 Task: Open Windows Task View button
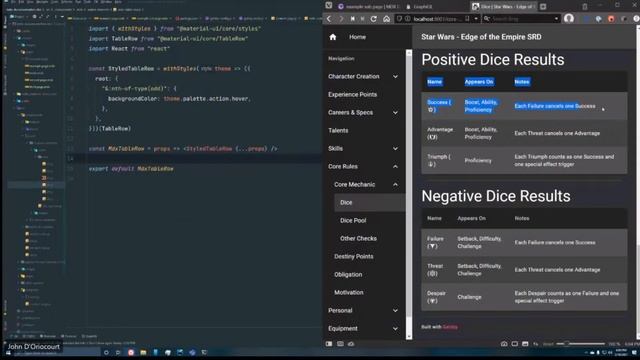point(118,352)
